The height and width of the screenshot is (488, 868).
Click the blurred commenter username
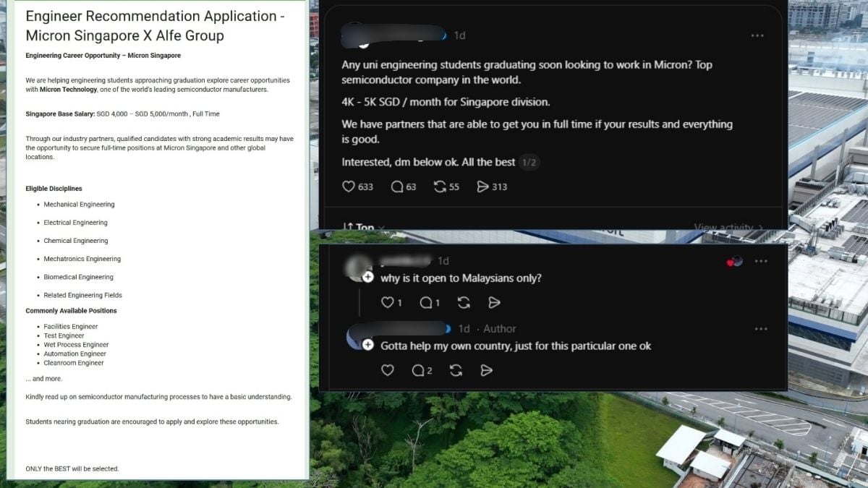(406, 260)
